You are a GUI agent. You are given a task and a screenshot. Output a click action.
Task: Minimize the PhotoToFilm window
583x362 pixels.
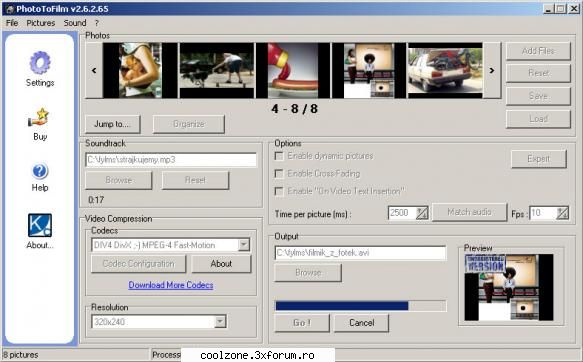(x=548, y=9)
